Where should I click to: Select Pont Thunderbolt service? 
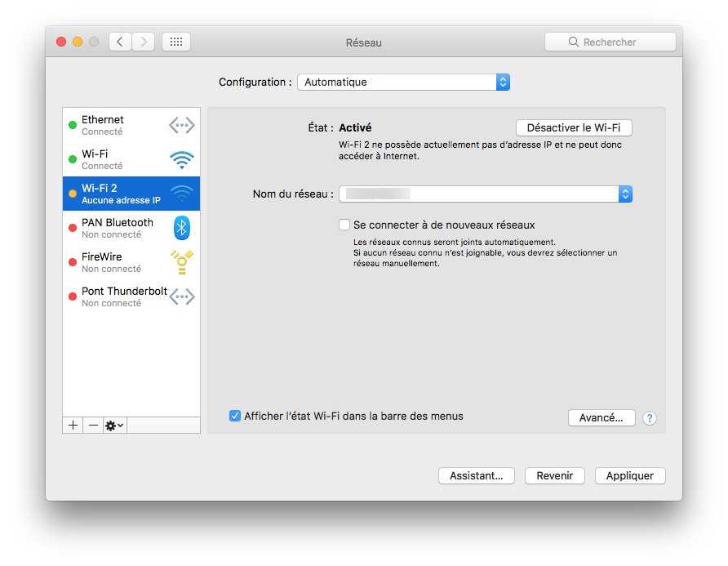pyautogui.click(x=131, y=296)
